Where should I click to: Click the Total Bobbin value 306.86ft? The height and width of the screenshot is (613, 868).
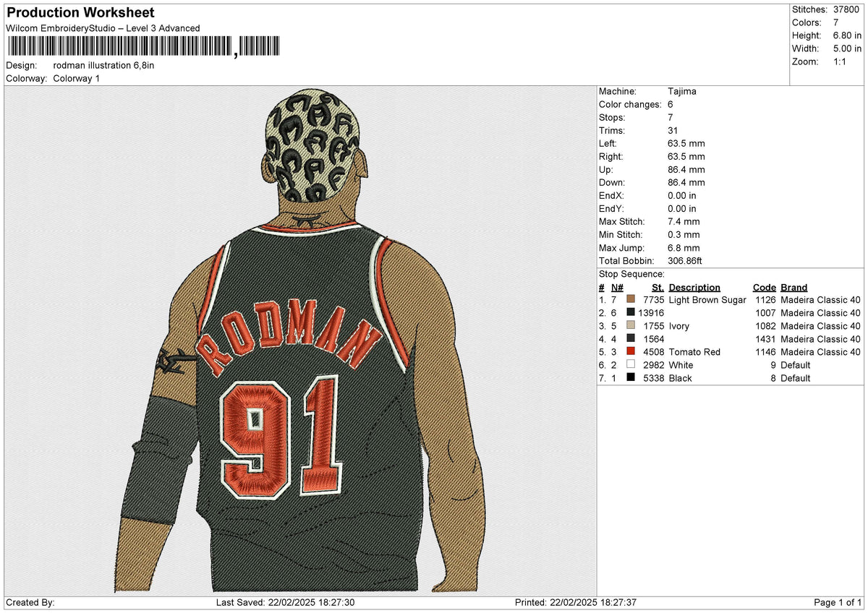pos(685,261)
